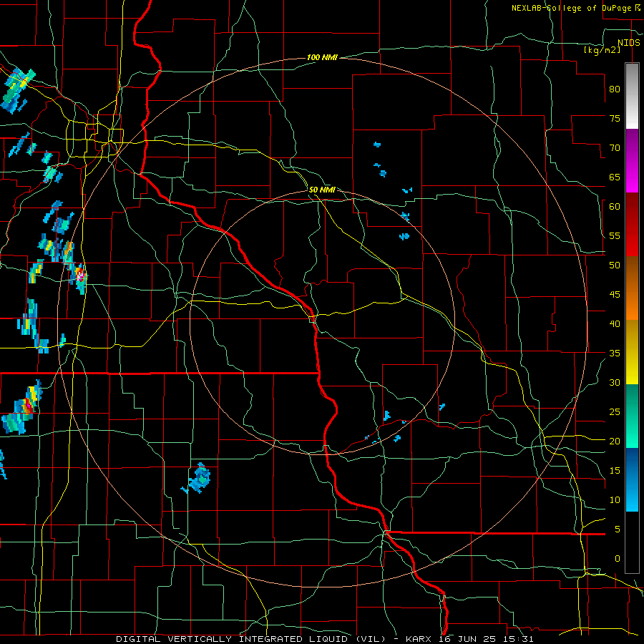Pick the dark red segment of color bar
The image size is (644, 644).
pyautogui.click(x=632, y=224)
